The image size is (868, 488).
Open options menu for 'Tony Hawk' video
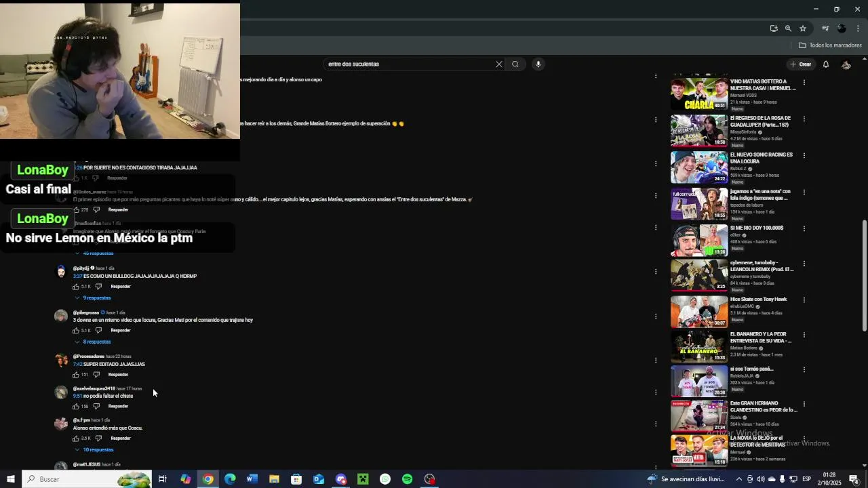pos(804,300)
